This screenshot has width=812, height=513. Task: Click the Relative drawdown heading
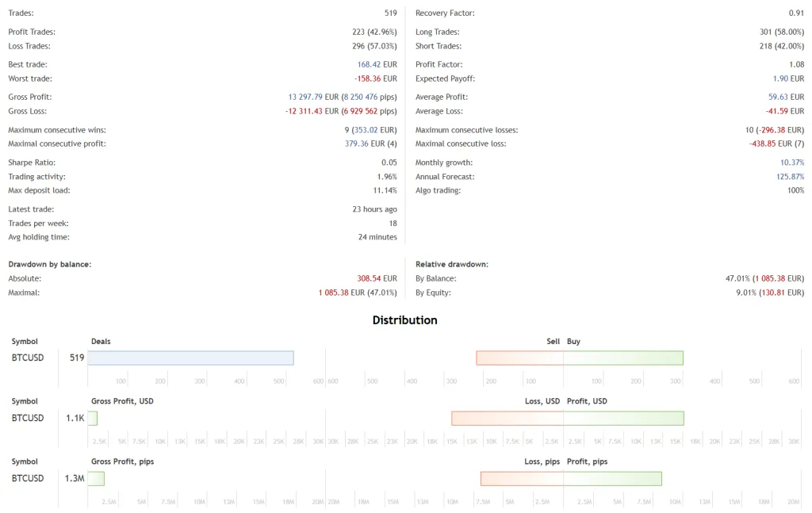tap(451, 264)
